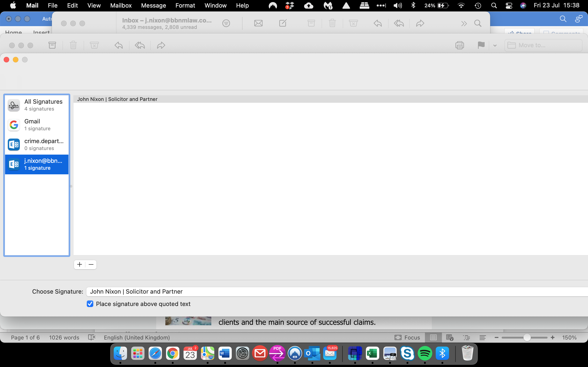The image size is (588, 367).
Task: Click the Trash delete icon in toolbar
Action: tap(73, 45)
